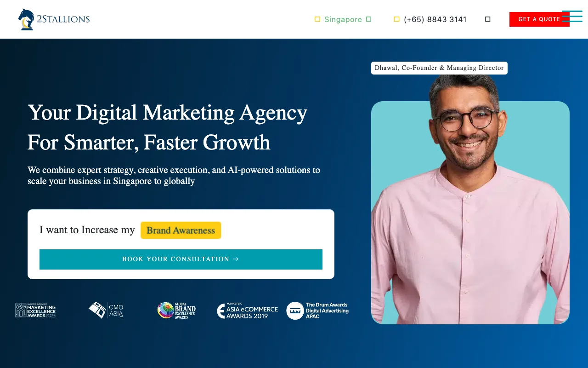Select the Singapore location label

(x=343, y=19)
